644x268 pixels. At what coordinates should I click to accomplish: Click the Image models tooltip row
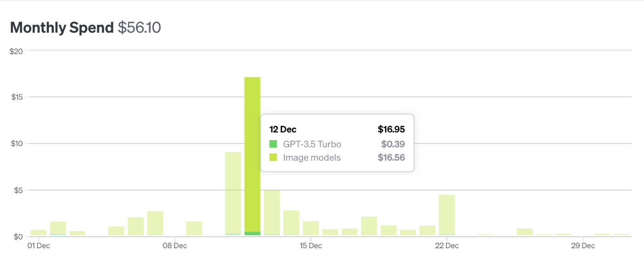(337, 158)
